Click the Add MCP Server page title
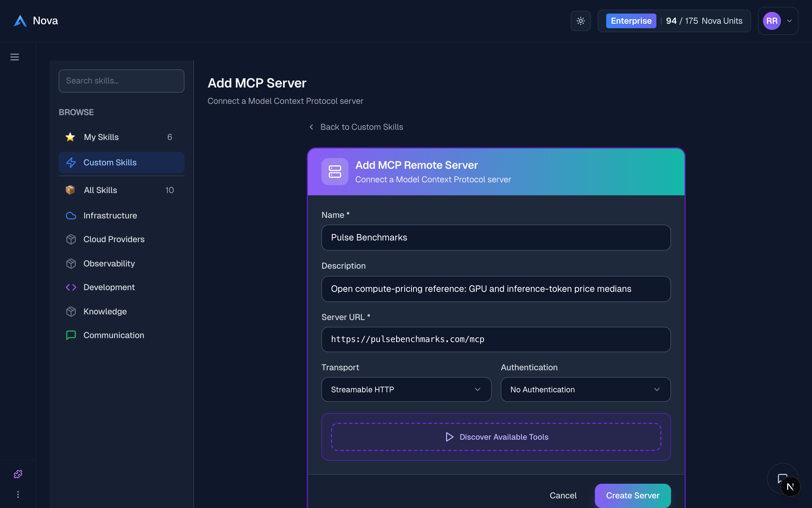The height and width of the screenshot is (508, 812). 257,83
